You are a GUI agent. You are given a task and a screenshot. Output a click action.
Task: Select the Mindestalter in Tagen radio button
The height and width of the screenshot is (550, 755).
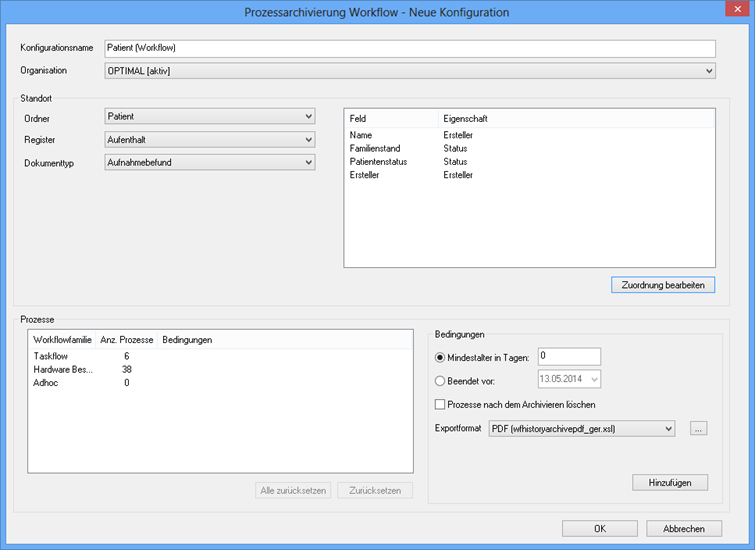click(441, 357)
